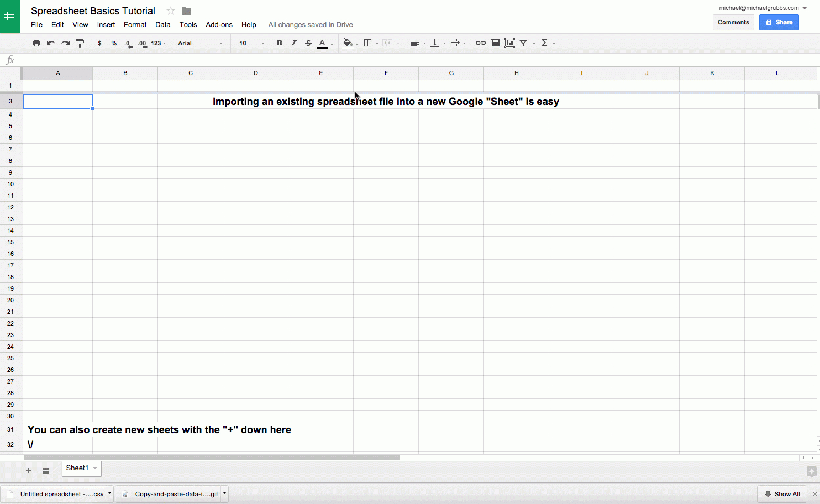Toggle bold formatting
820x504 pixels.
click(280, 43)
